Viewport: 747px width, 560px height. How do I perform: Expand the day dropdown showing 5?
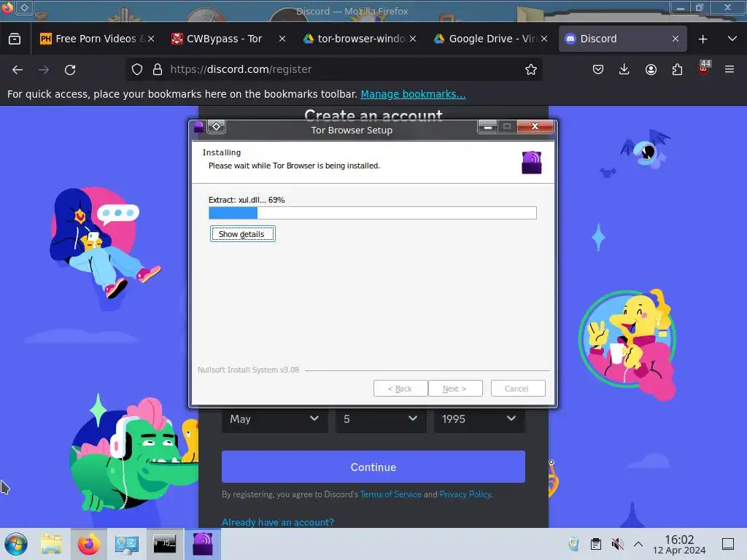click(x=381, y=419)
